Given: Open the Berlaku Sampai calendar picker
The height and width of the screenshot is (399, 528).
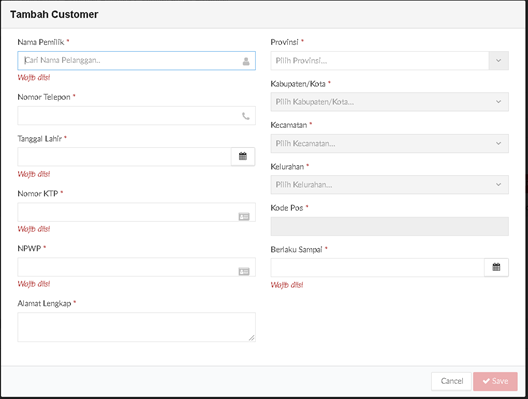Looking at the screenshot, I should (496, 267).
